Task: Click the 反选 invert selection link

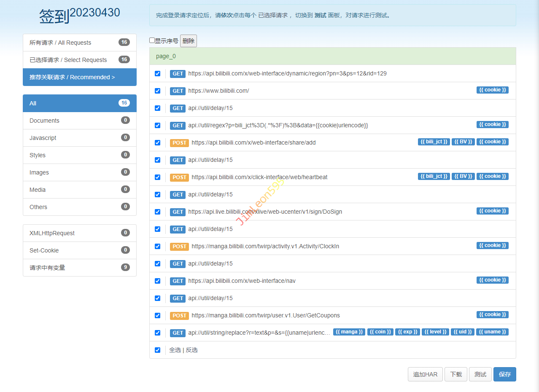Action: click(x=191, y=350)
